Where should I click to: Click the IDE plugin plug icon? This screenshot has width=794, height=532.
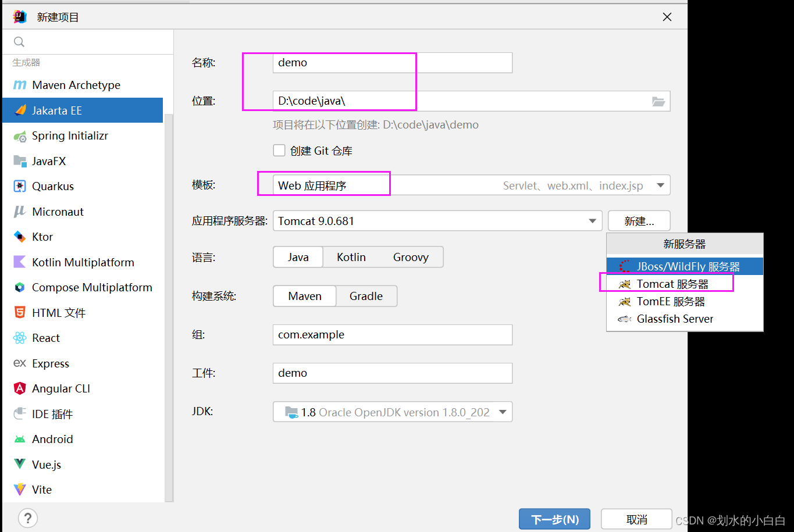(x=20, y=413)
